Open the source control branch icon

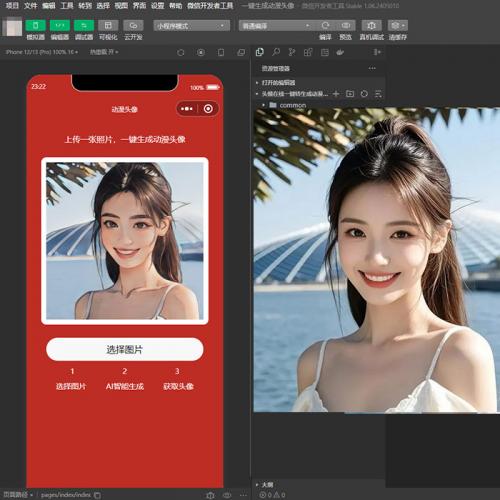click(292, 52)
